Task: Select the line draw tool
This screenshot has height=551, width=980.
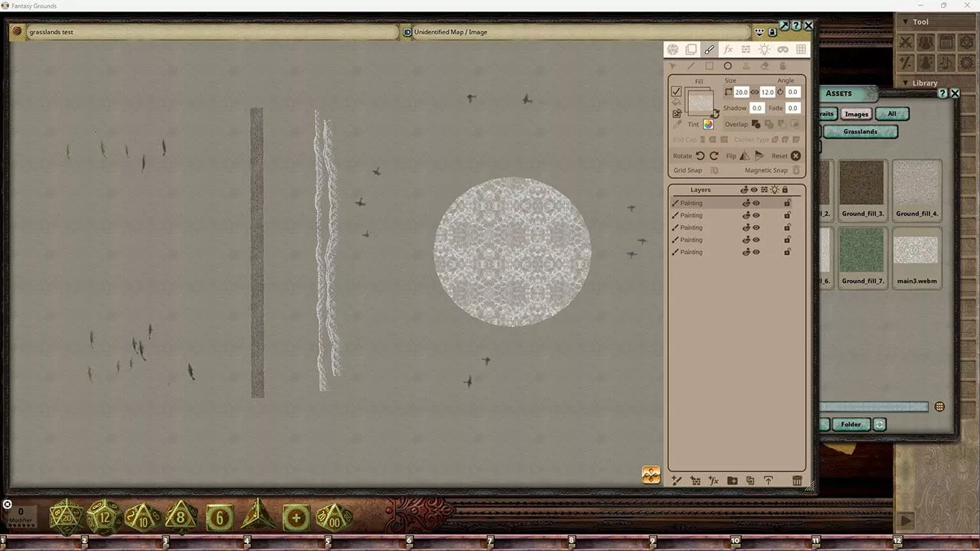Action: pos(691,67)
